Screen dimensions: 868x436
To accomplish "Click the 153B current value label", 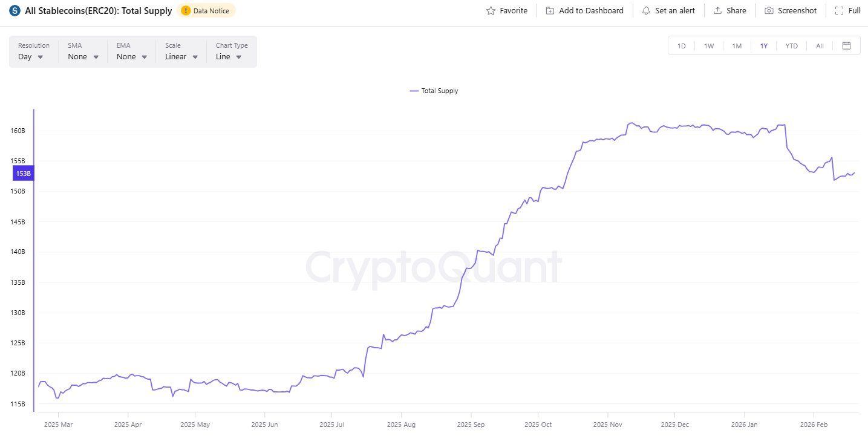I will point(24,174).
